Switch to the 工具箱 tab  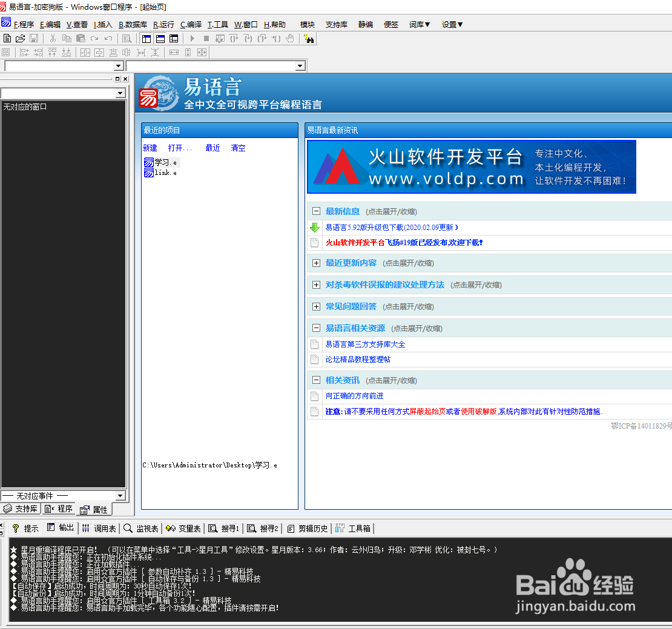coord(353,529)
